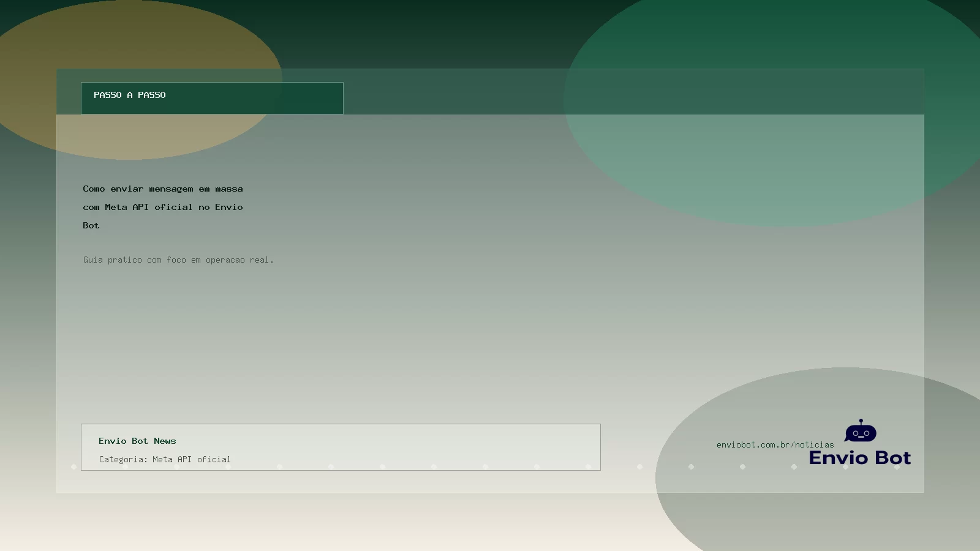Click the Guia pratico subtitle text
Viewport: 980px width, 551px height.
(x=178, y=260)
